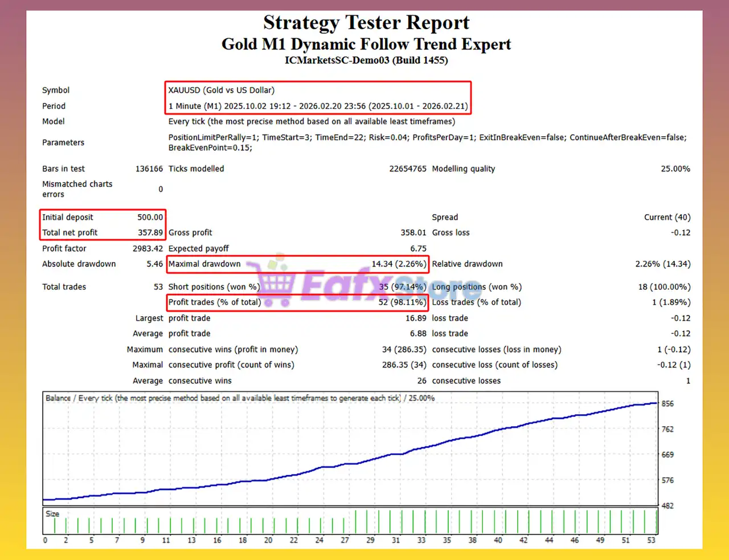Select the Gold M1 Dynamic Follow Trend Expert heading
Screen dimensions: 729x560
coord(366,44)
